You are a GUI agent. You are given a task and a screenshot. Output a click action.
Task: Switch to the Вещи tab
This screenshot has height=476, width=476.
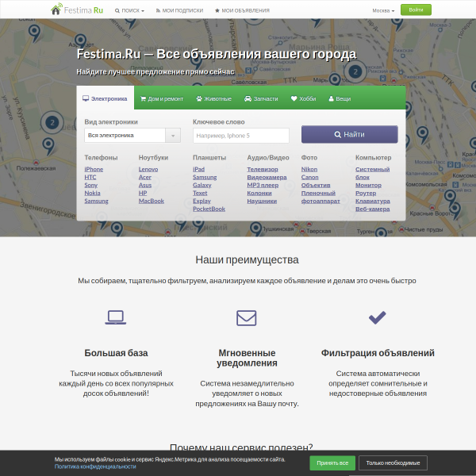340,98
